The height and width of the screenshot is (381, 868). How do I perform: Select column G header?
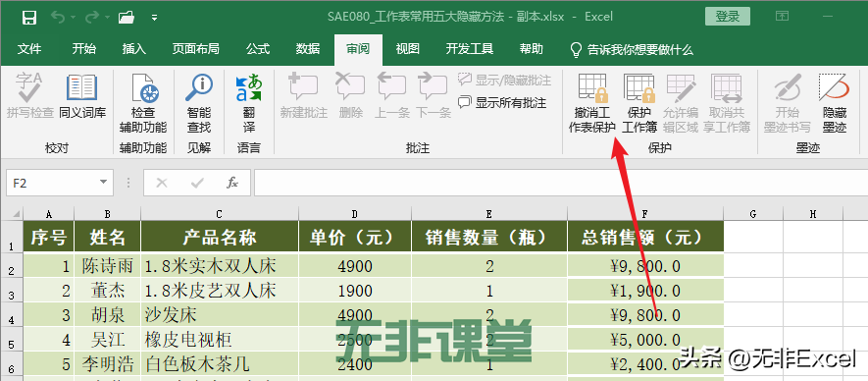[753, 214]
